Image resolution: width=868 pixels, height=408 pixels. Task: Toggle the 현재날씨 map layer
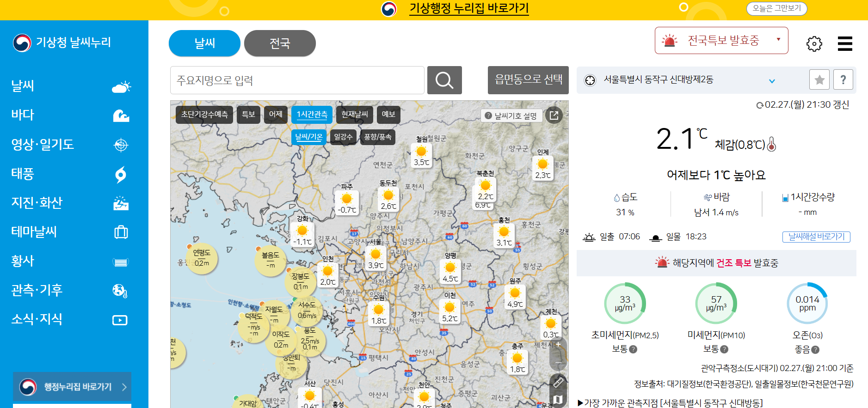355,114
